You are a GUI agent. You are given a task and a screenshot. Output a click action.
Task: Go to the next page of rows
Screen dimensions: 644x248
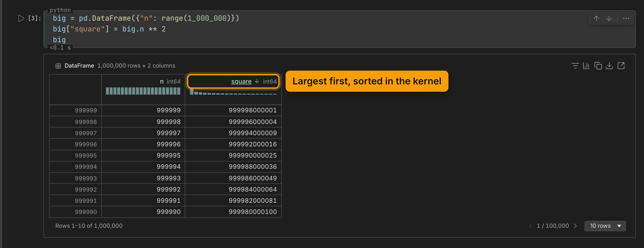575,226
